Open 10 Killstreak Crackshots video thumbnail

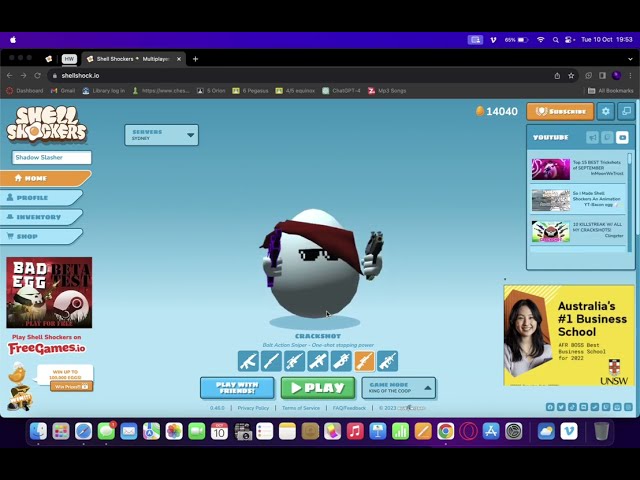551,231
